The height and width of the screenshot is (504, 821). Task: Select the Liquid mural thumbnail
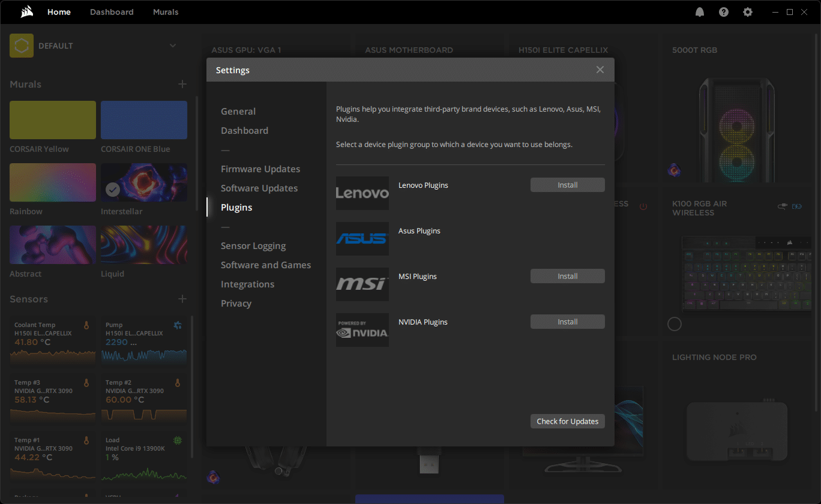[144, 245]
